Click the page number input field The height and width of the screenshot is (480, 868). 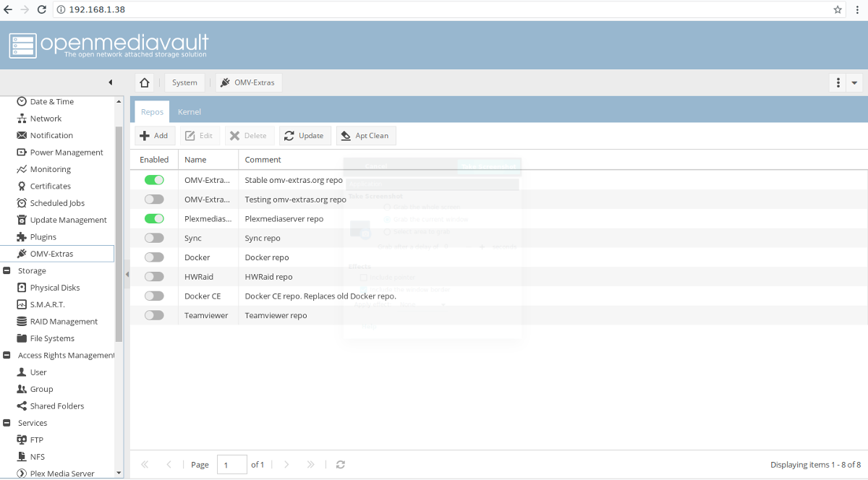point(231,465)
